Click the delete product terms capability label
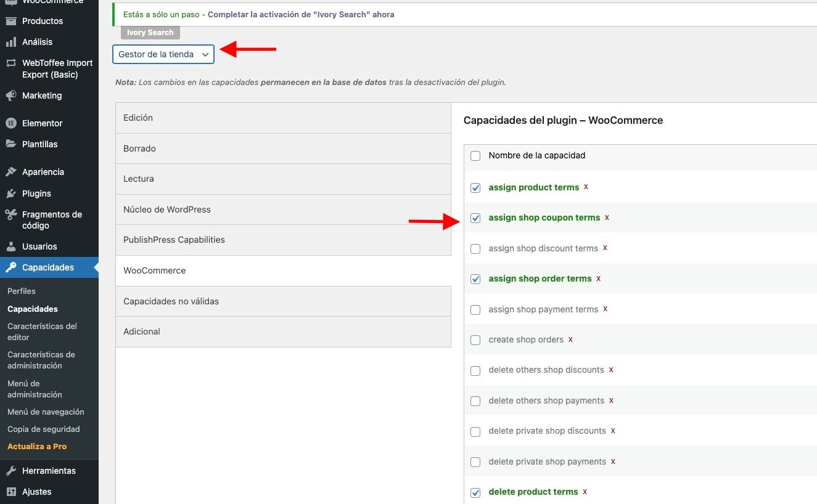 [x=533, y=492]
